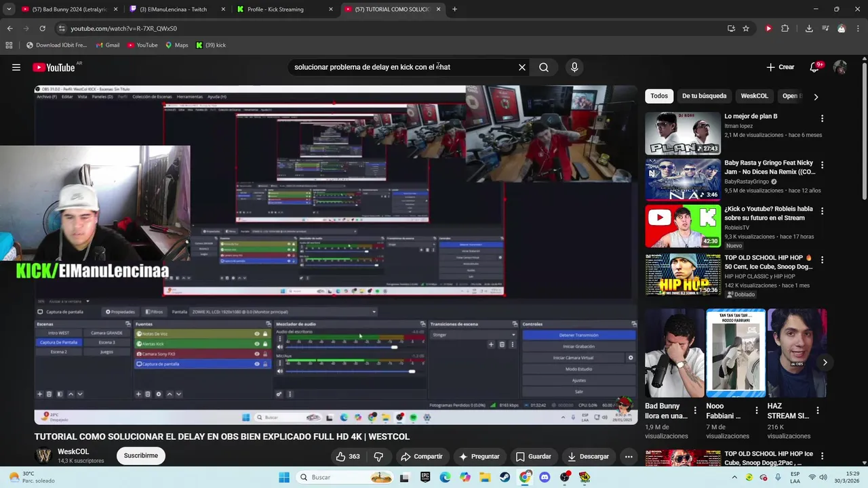Open Steam from the taskbar
The image size is (868, 488).
tap(505, 477)
